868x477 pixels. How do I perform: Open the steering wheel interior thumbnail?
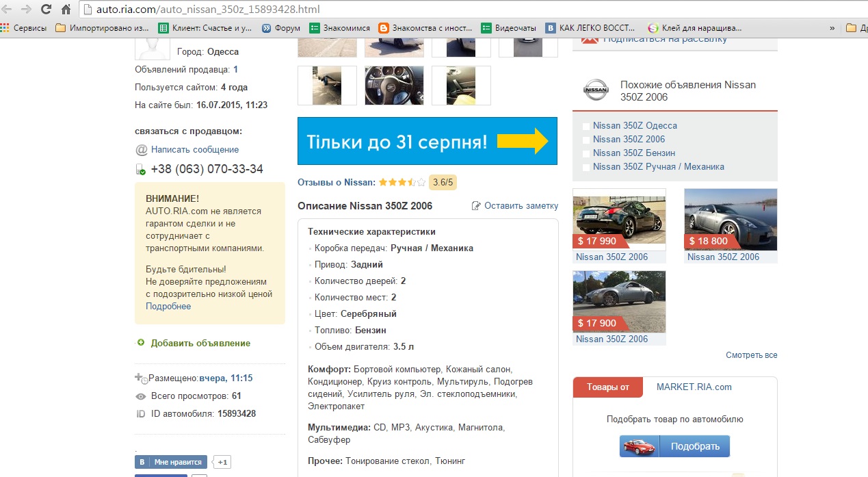pos(394,85)
